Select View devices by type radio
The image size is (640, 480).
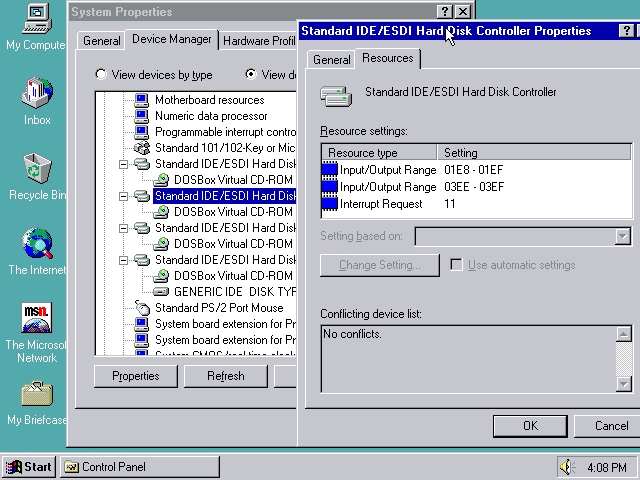pyautogui.click(x=101, y=75)
